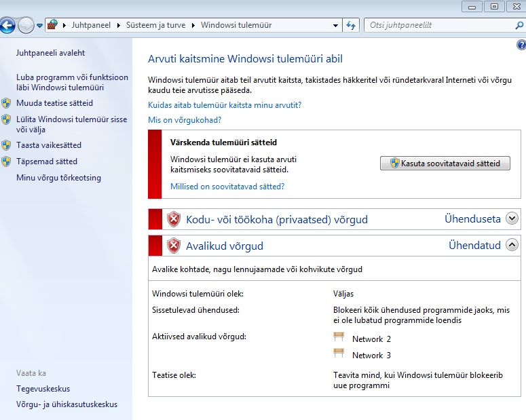Screen dimensions: 526x420
Task: Open Taasta vaikesätted
Action: click(x=49, y=145)
